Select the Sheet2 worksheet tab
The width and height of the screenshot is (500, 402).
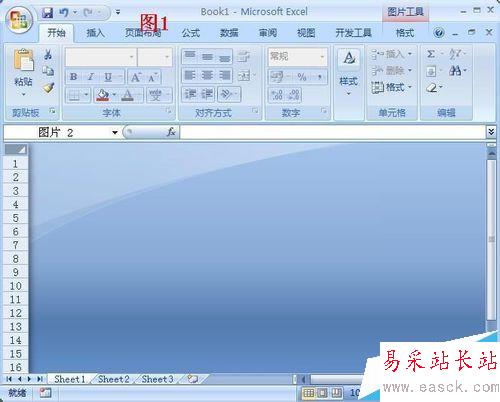114,379
